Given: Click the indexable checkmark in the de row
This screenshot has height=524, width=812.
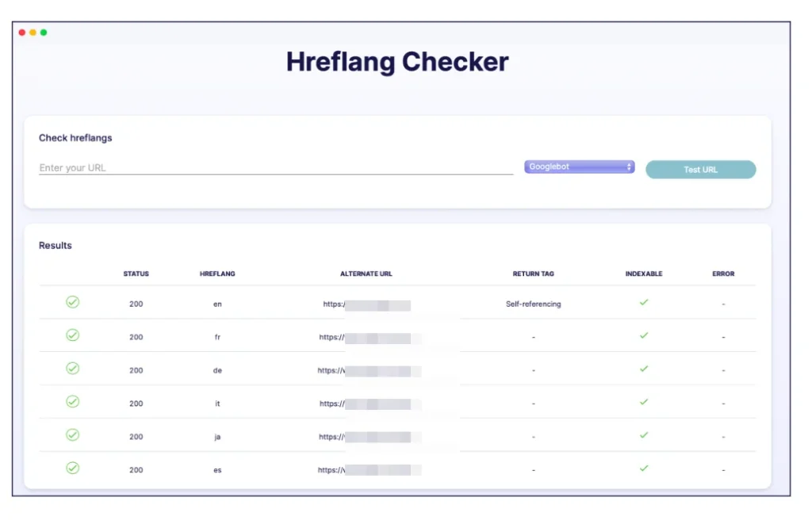Looking at the screenshot, I should coord(644,368).
